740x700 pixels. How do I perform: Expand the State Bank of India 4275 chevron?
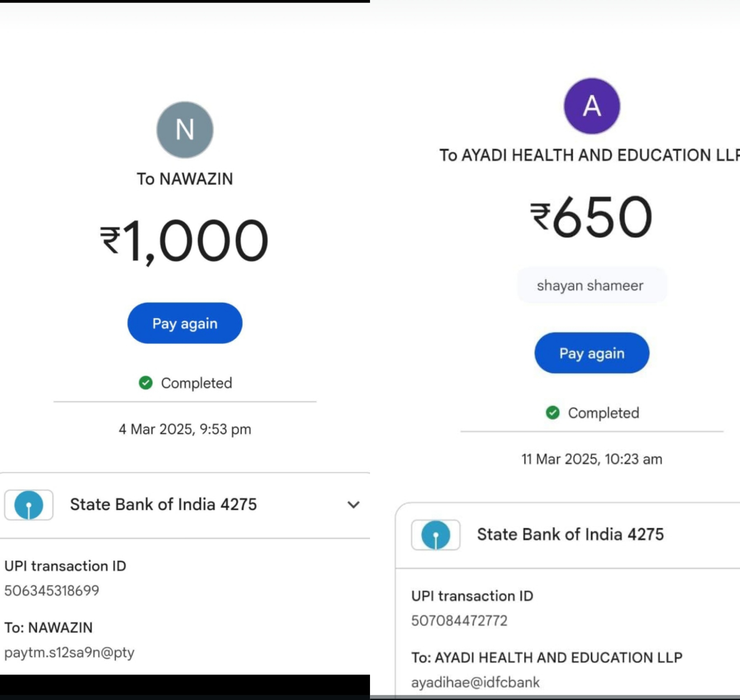pos(353,505)
